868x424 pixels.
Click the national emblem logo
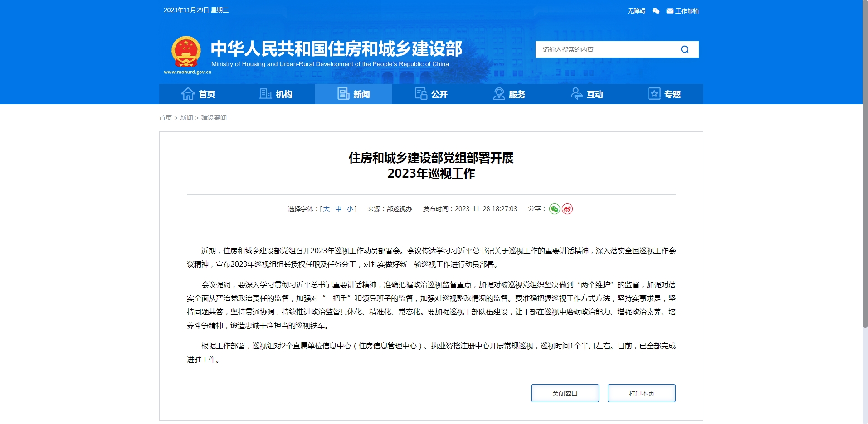tap(186, 51)
